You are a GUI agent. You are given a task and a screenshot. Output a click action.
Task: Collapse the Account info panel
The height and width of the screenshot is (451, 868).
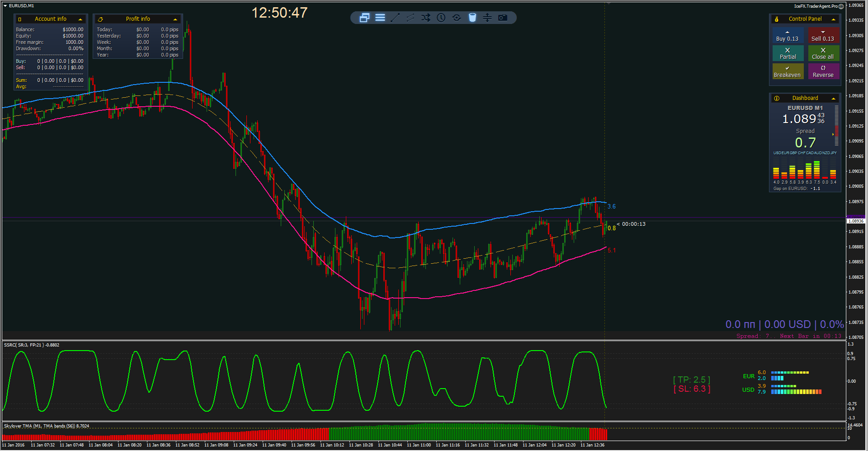point(80,19)
